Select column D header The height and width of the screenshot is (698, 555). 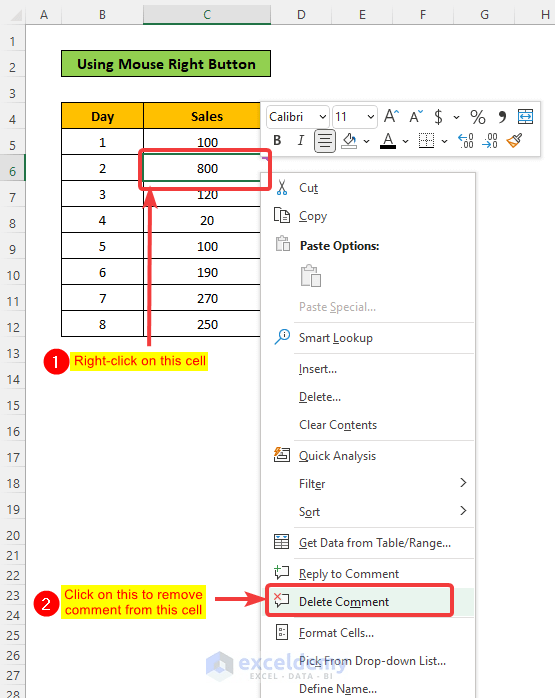click(x=301, y=15)
